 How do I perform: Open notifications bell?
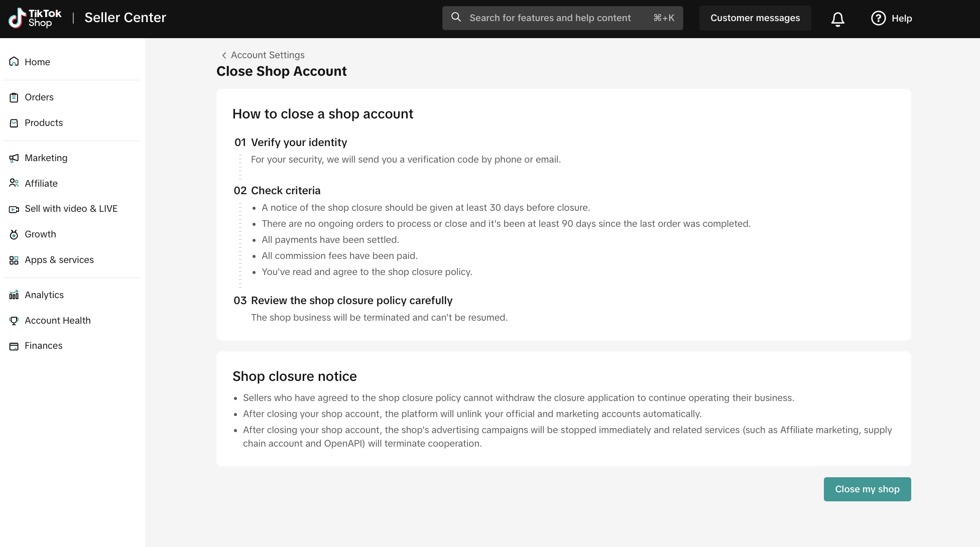coord(837,19)
